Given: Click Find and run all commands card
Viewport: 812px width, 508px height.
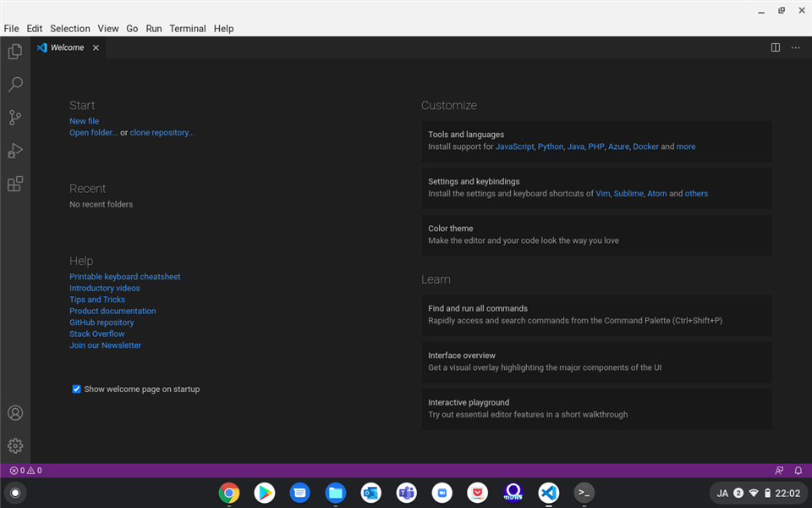Looking at the screenshot, I should coord(596,315).
